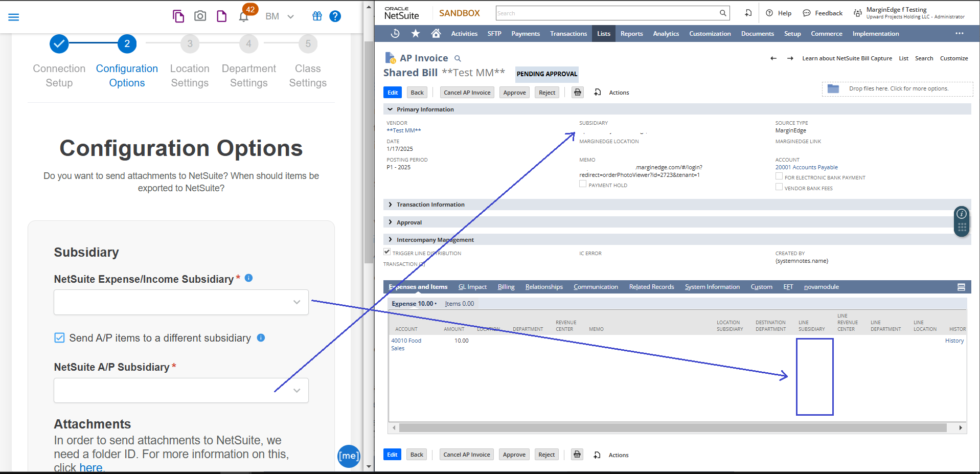
Task: Click the camera icon in top bar
Action: coord(200,16)
